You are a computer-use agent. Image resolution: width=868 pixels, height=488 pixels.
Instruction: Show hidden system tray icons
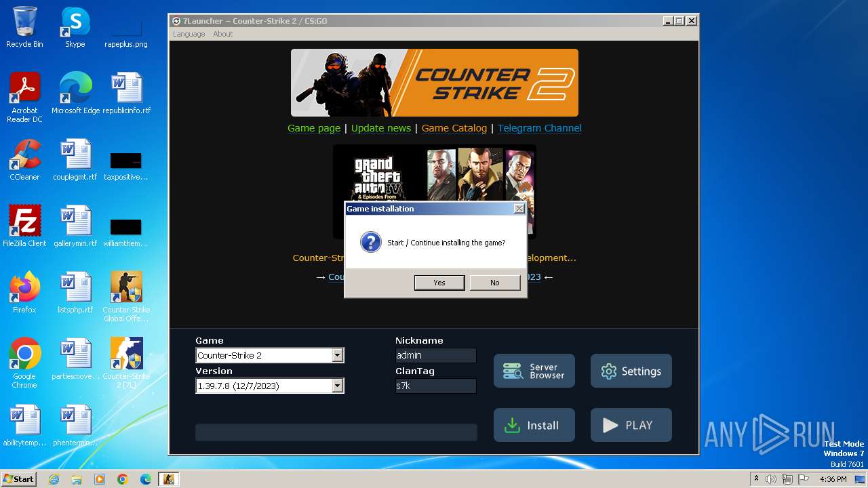click(x=756, y=479)
